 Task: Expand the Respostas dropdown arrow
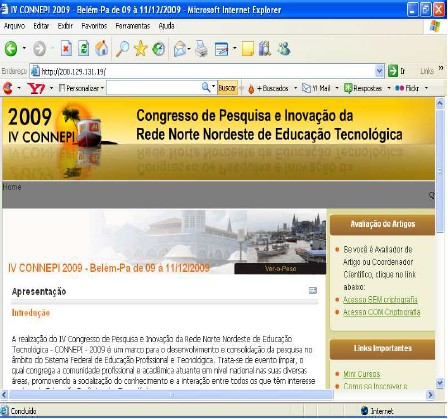[389, 88]
